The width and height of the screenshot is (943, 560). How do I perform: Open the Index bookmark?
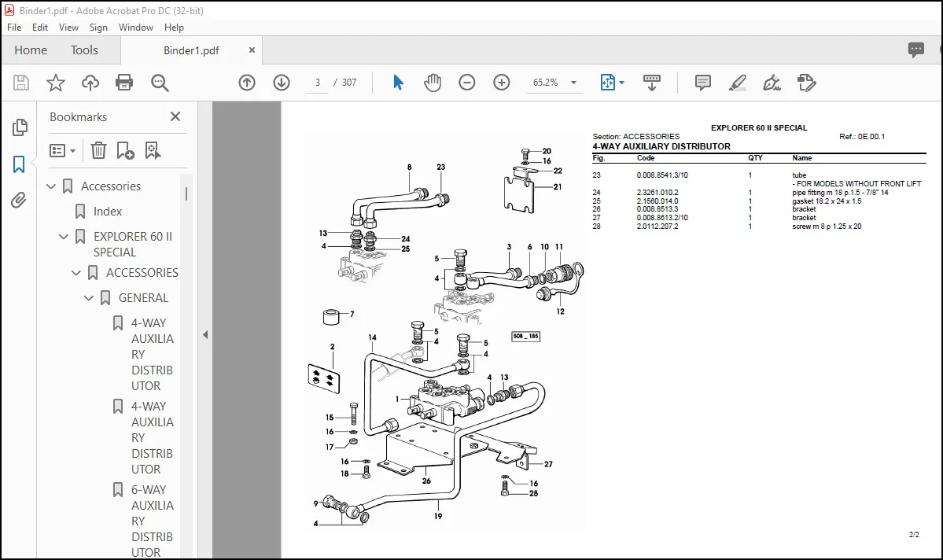pos(108,212)
